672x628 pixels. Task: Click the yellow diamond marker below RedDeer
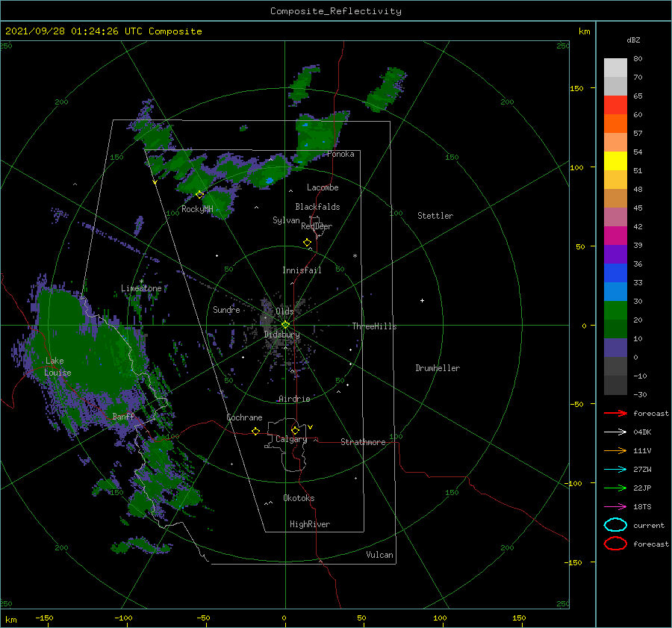tap(308, 243)
